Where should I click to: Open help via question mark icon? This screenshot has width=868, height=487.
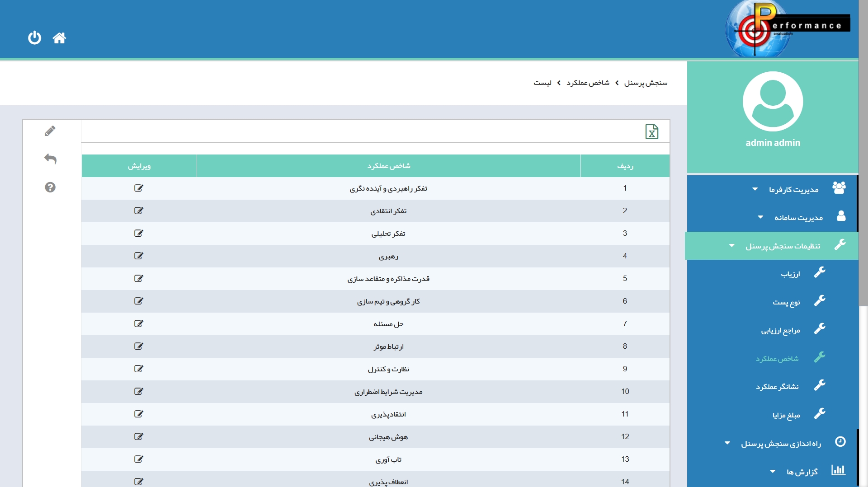(x=50, y=187)
